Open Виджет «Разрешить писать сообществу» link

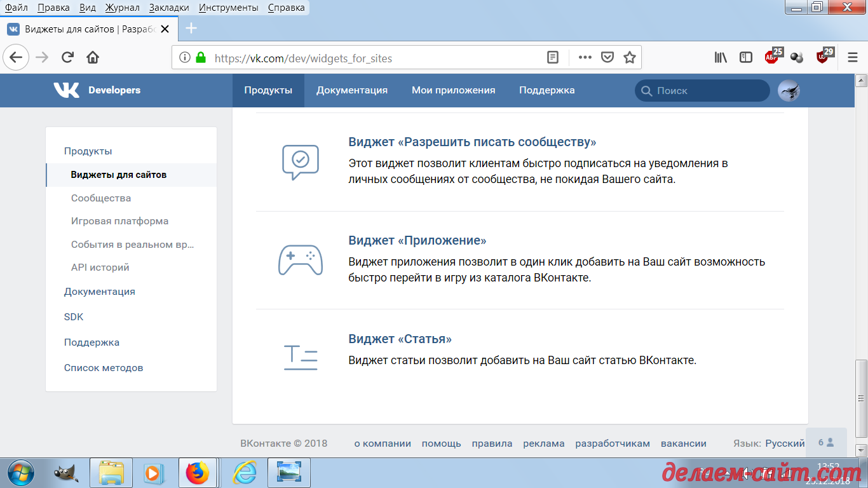pyautogui.click(x=472, y=142)
